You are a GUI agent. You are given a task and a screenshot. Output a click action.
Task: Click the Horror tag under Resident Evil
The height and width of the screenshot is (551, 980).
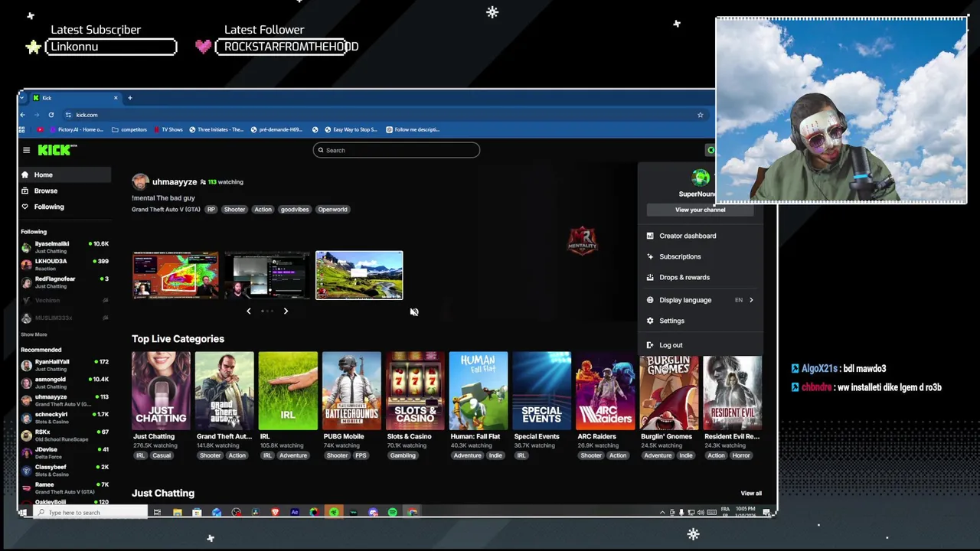click(x=741, y=455)
